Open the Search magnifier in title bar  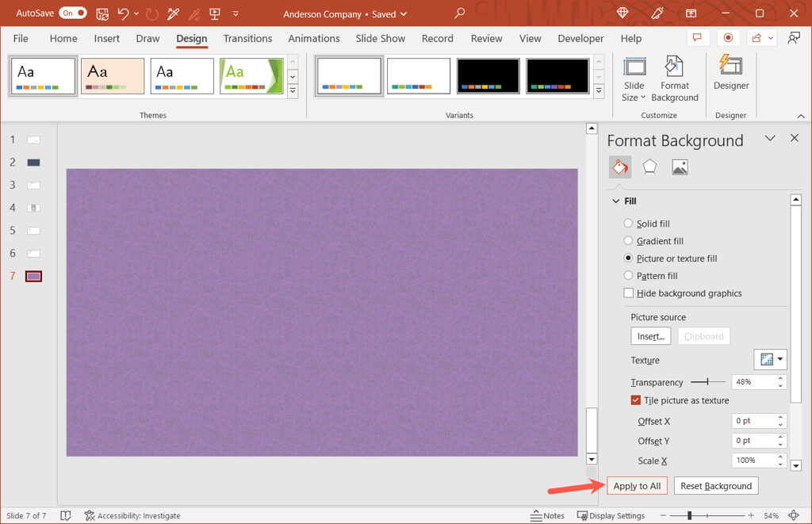tap(460, 13)
